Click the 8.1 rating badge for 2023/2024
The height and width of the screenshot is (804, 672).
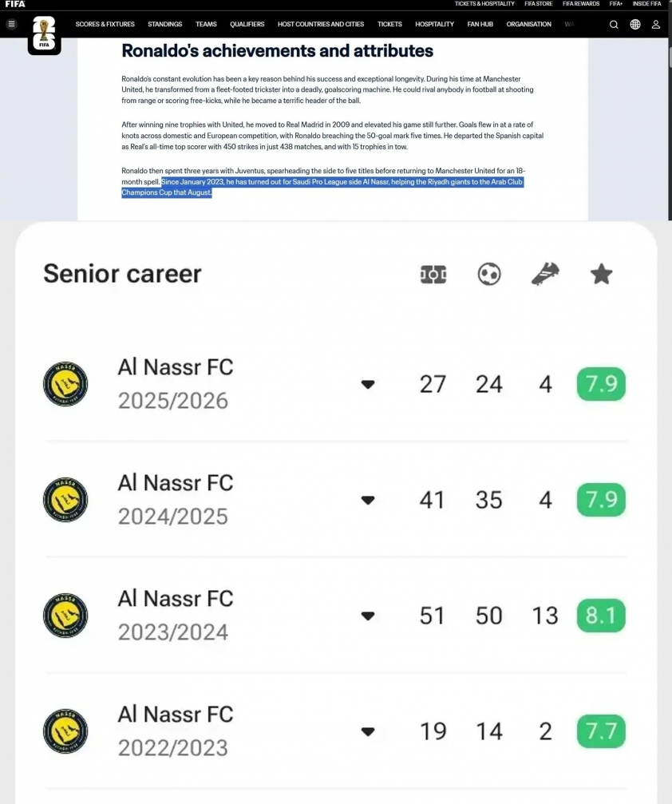601,616
